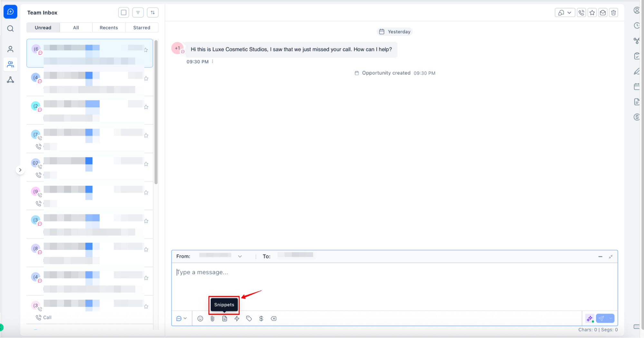The image size is (644, 338).
Task: Click the lightning bolt icon in composer
Action: coord(237,319)
